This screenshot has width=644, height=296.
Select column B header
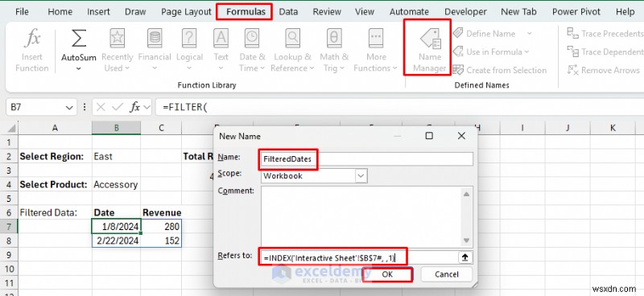pos(116,128)
